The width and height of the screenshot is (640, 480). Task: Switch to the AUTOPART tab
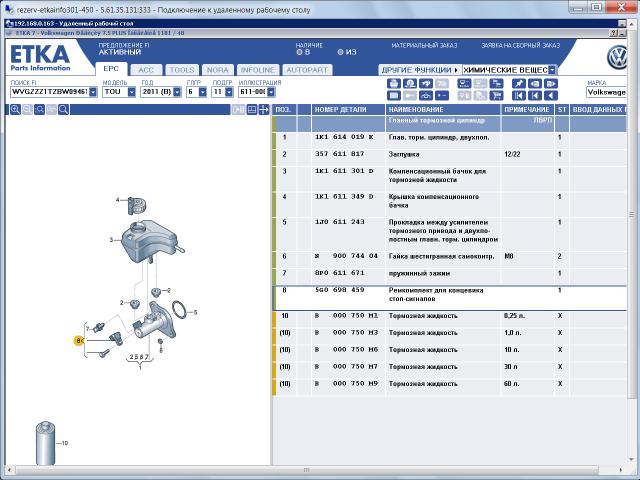click(307, 70)
